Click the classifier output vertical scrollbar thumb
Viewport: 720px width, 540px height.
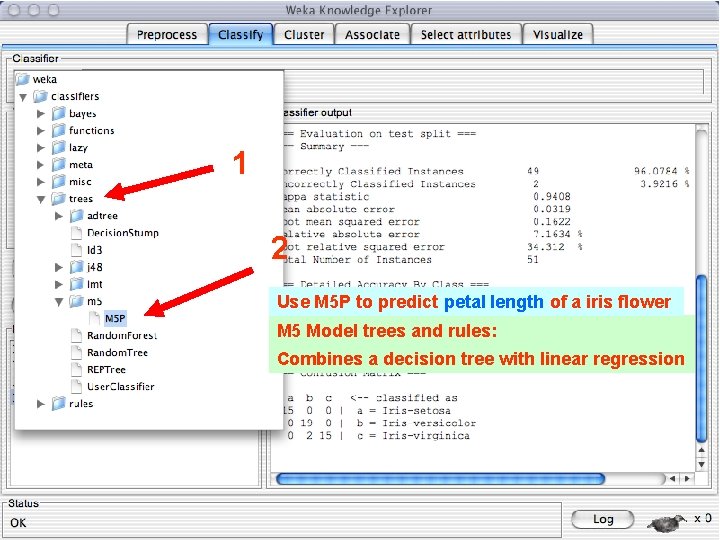701,358
